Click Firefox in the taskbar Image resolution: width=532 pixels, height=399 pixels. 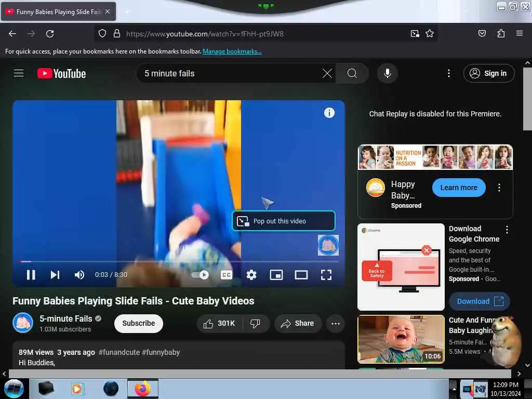(143, 389)
